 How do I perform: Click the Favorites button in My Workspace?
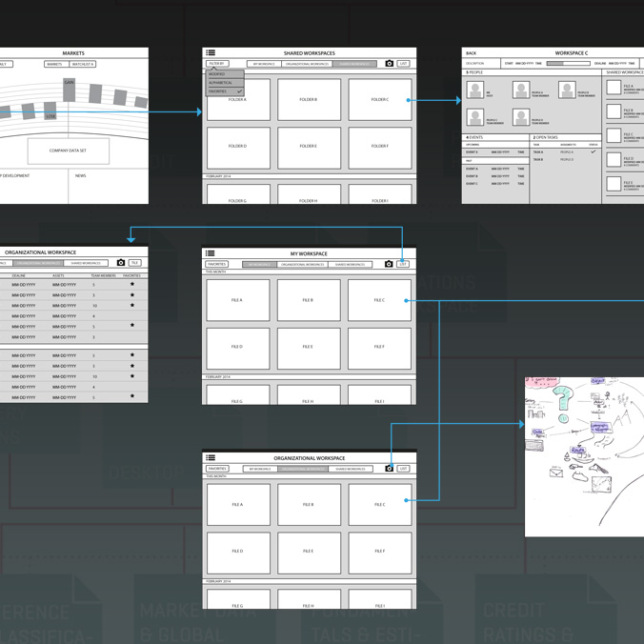coord(217,264)
